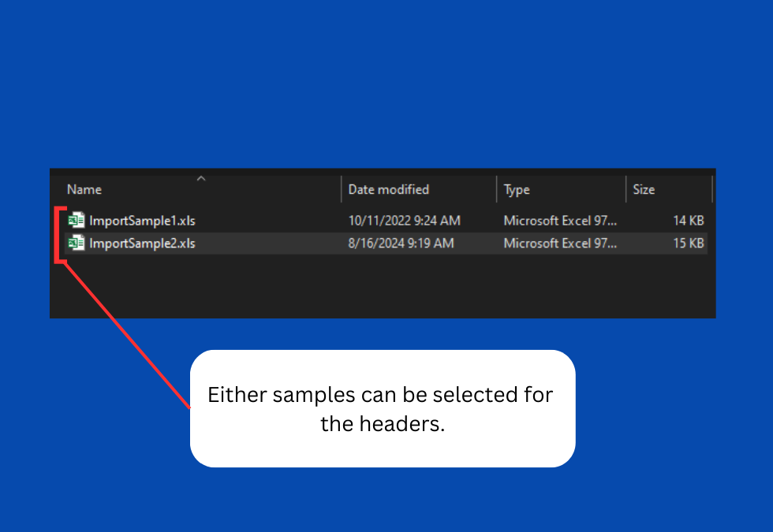Image resolution: width=773 pixels, height=532 pixels.
Task: Select the ImportSample2.xls file name
Action: tap(142, 244)
